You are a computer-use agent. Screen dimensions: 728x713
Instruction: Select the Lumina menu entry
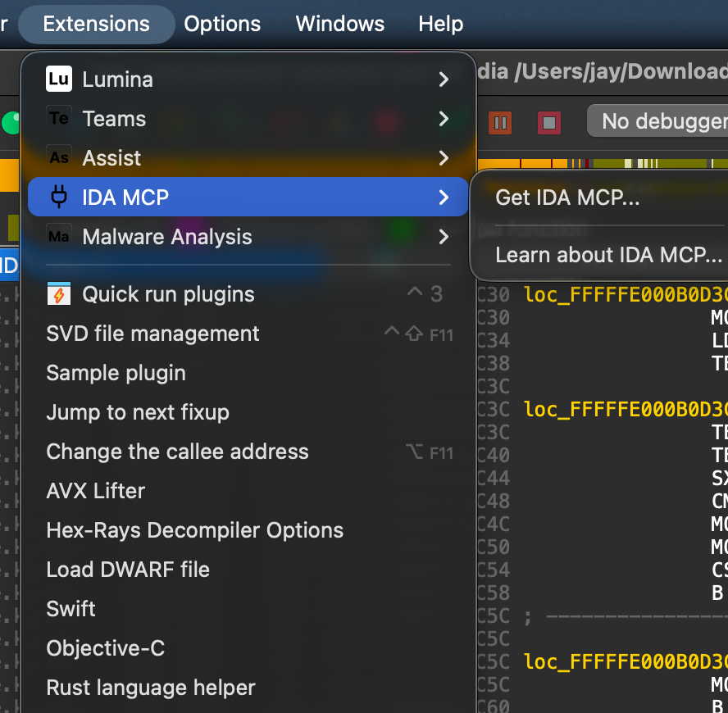tap(248, 79)
